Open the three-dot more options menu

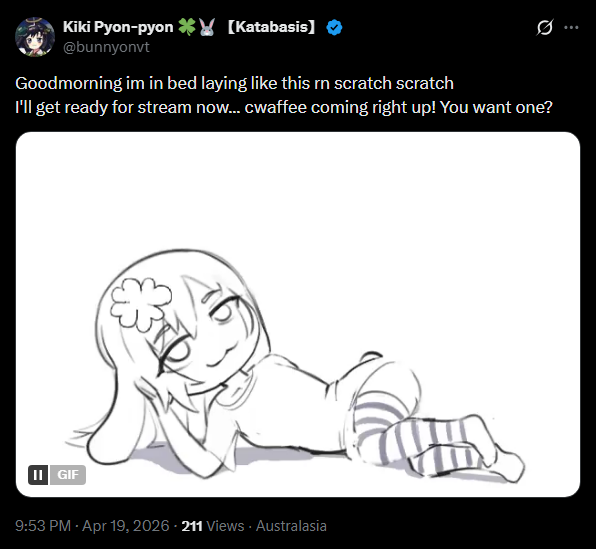point(571,27)
